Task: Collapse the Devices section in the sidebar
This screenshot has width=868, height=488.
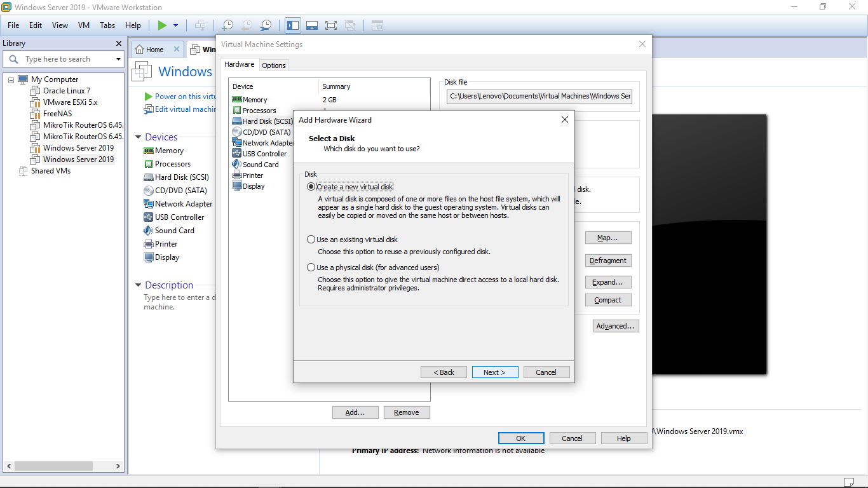Action: 139,137
